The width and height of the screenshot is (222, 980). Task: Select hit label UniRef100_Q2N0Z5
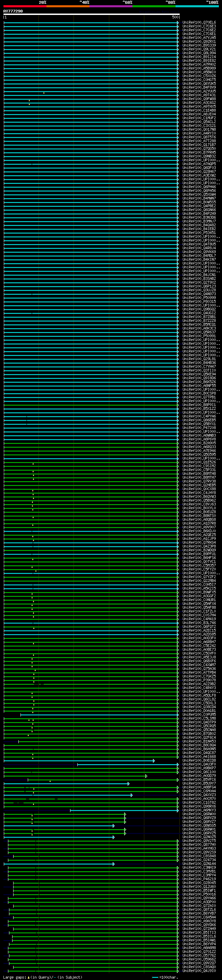(x=199, y=837)
